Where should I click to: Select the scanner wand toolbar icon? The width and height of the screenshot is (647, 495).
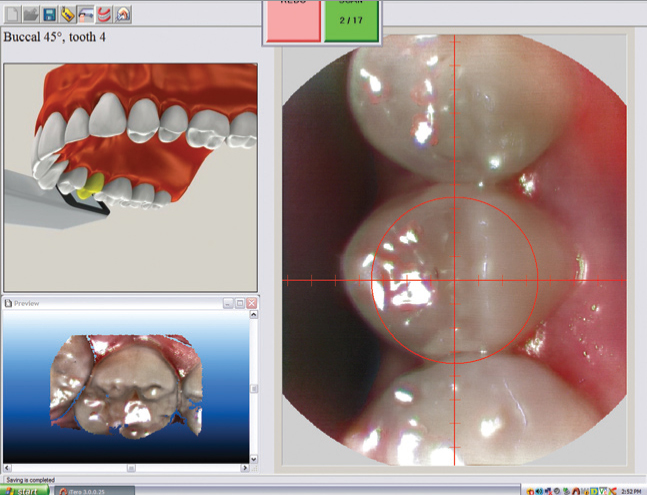(x=85, y=14)
